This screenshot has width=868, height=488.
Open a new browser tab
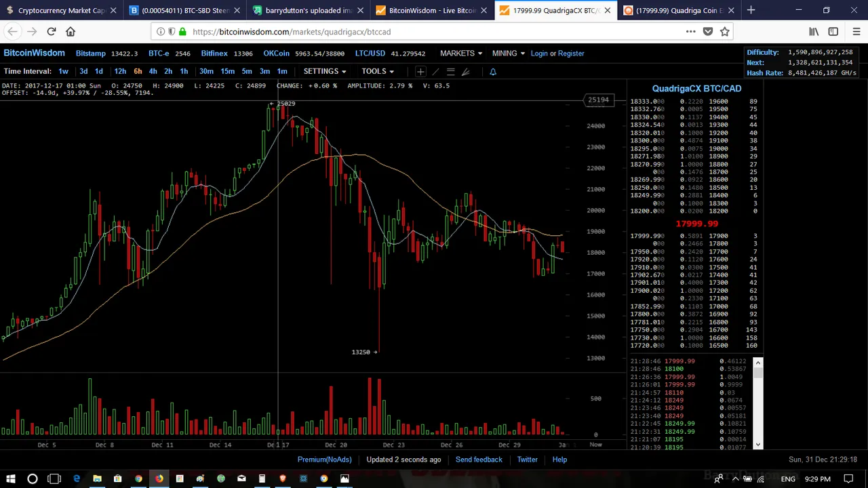[751, 10]
